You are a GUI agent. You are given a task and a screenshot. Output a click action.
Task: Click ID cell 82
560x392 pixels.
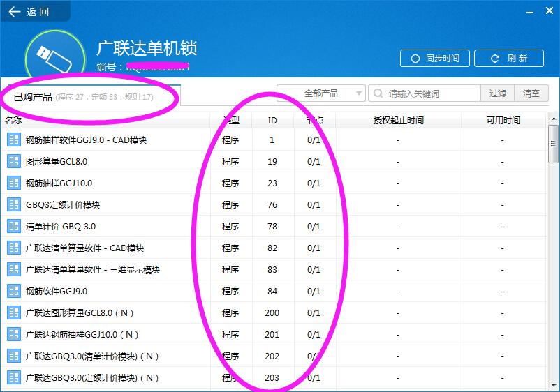click(272, 248)
